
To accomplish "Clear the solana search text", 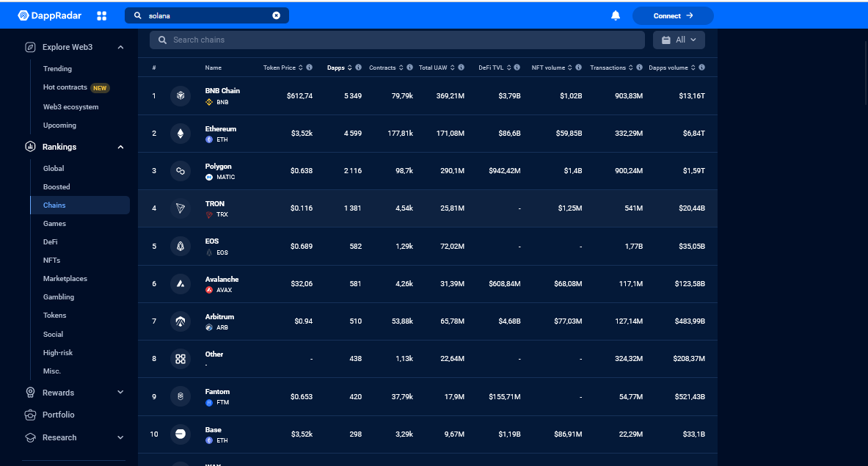I will [277, 15].
